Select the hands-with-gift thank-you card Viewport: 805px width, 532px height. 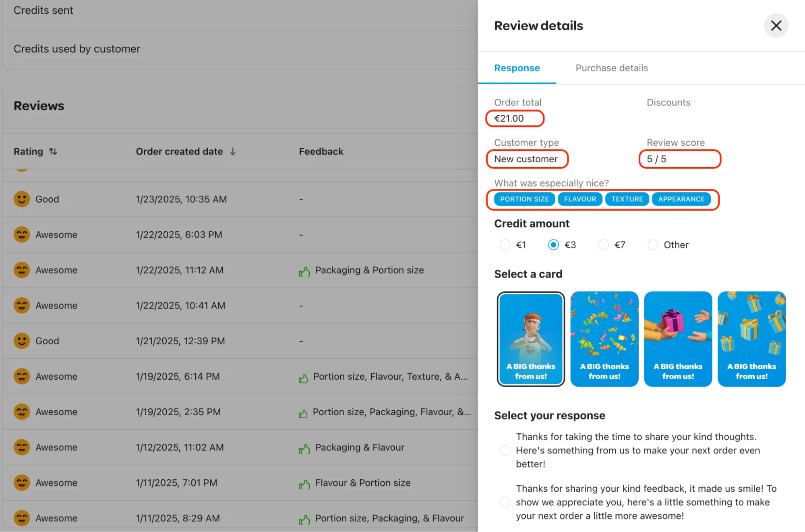click(x=678, y=339)
